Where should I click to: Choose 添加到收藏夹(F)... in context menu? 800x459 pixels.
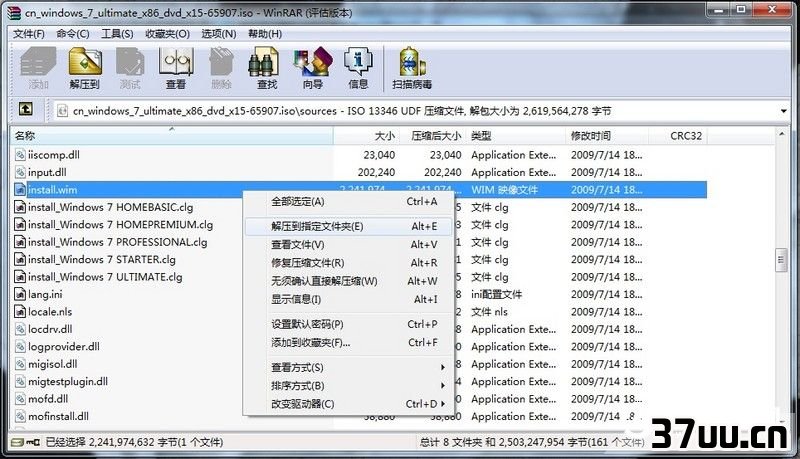tap(349, 343)
